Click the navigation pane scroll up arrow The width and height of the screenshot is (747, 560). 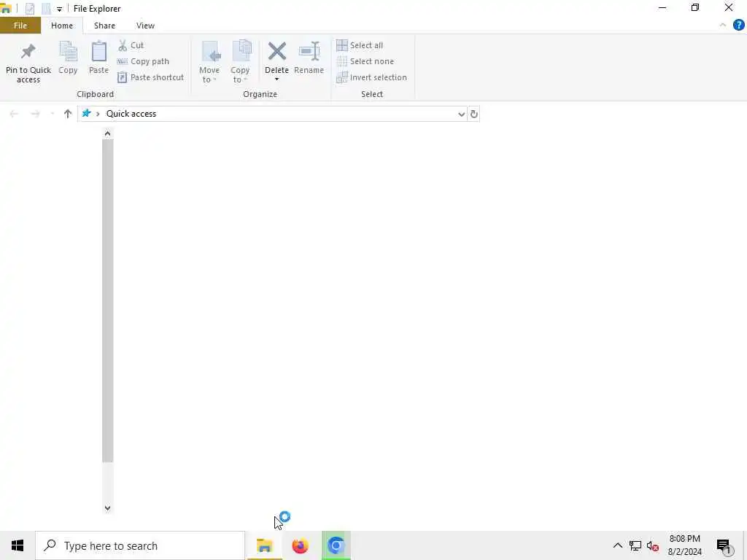[x=108, y=134]
